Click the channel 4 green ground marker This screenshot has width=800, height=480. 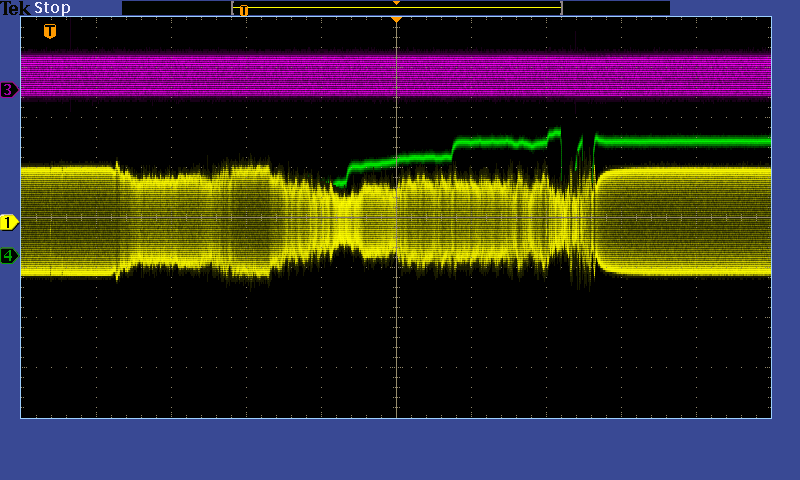(9, 256)
